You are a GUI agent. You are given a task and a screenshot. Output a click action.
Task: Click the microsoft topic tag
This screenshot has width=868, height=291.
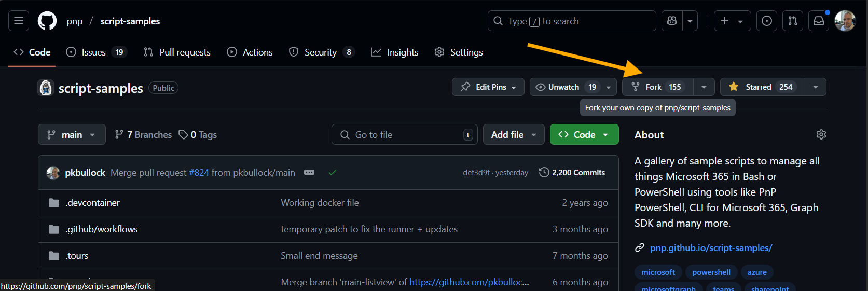pos(658,272)
